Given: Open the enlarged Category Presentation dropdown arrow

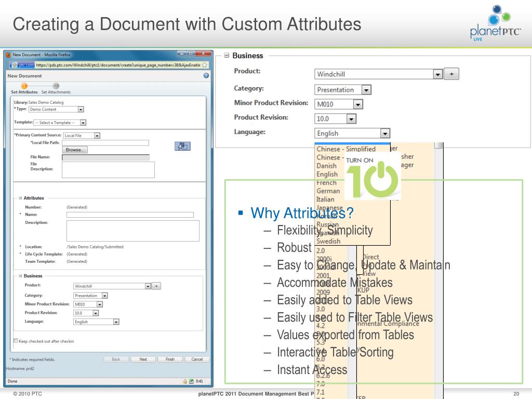Looking at the screenshot, I should (366, 90).
